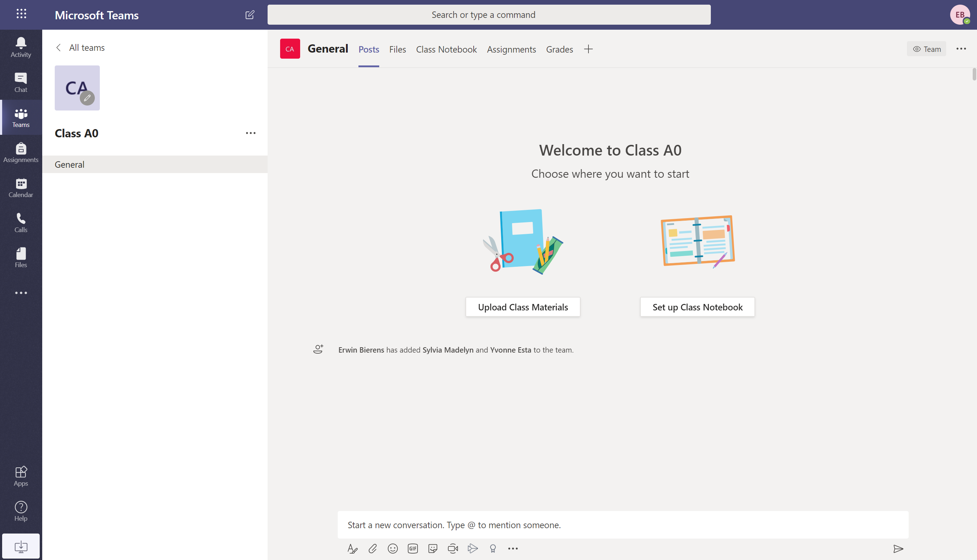Screen dimensions: 977x560
Task: Click Set up Class Notebook button
Action: click(x=697, y=307)
